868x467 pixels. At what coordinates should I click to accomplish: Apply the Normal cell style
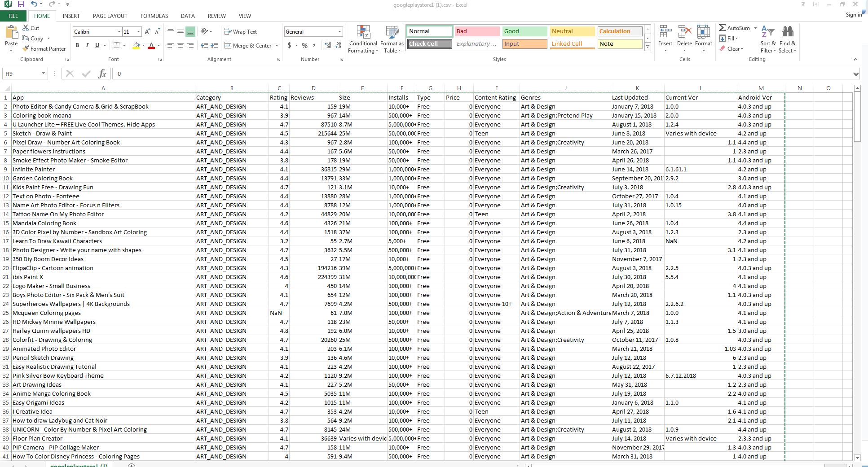tap(430, 31)
